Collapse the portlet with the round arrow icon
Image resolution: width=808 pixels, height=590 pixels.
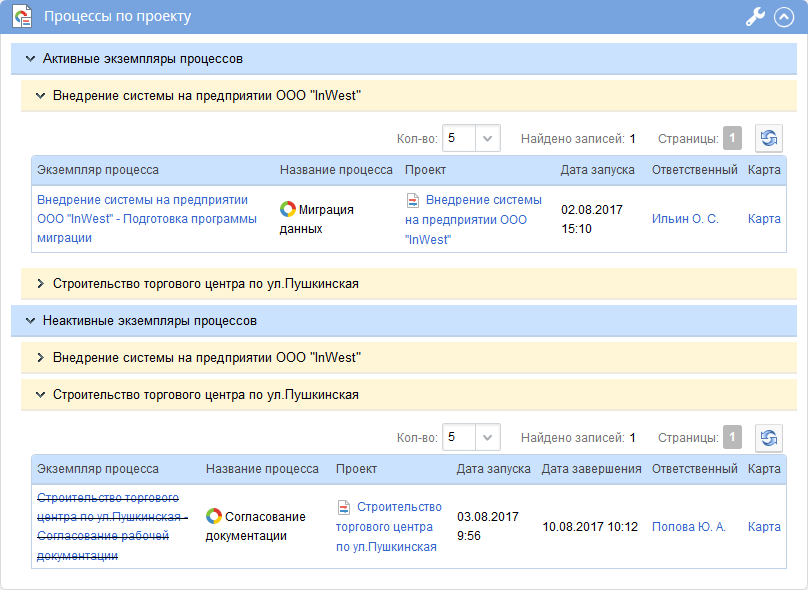click(783, 17)
